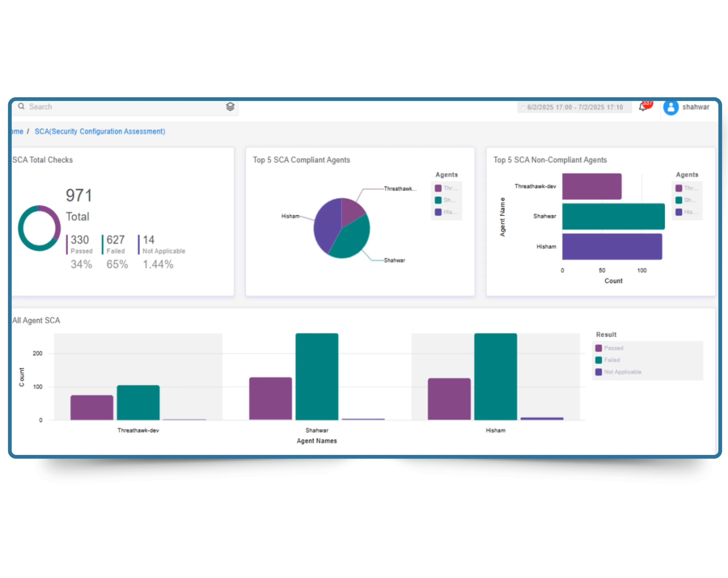The height and width of the screenshot is (578, 728).
Task: Toggle Thr... legend entry in Compliant Agents
Action: coord(446,188)
